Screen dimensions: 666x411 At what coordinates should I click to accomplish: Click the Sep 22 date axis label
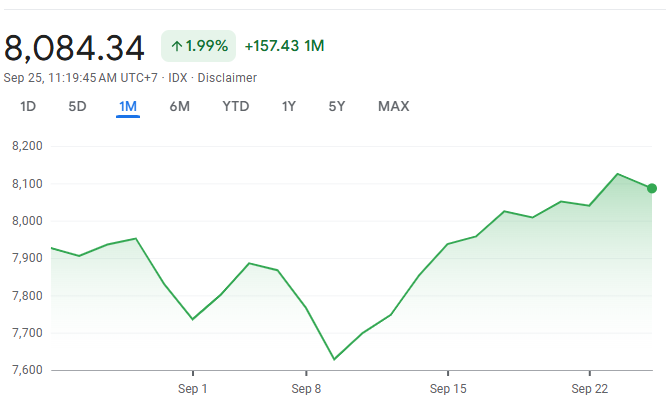pos(590,388)
